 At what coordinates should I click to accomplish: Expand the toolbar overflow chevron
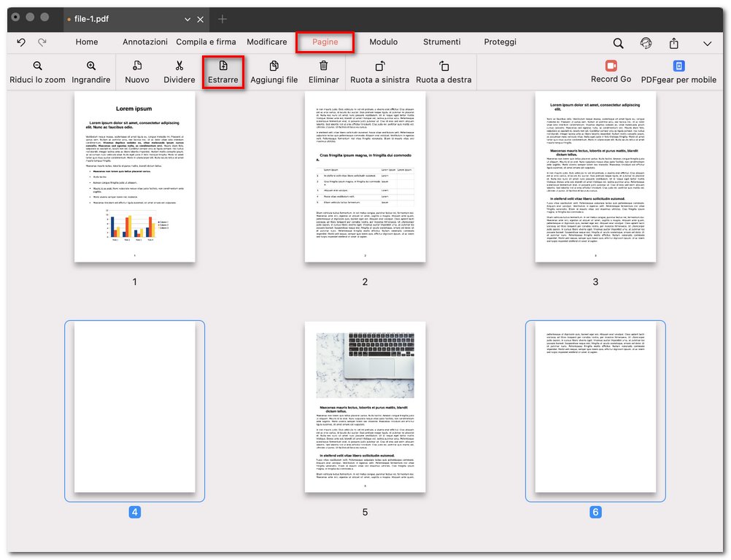coord(705,43)
